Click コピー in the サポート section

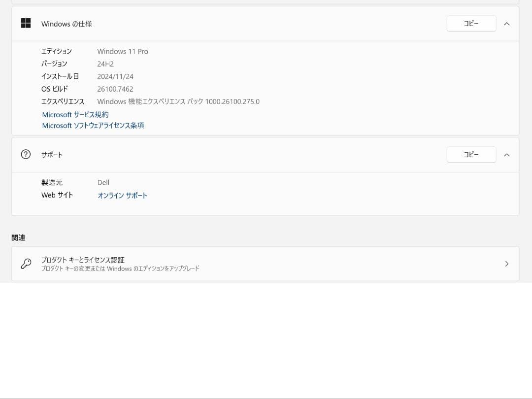click(x=471, y=154)
